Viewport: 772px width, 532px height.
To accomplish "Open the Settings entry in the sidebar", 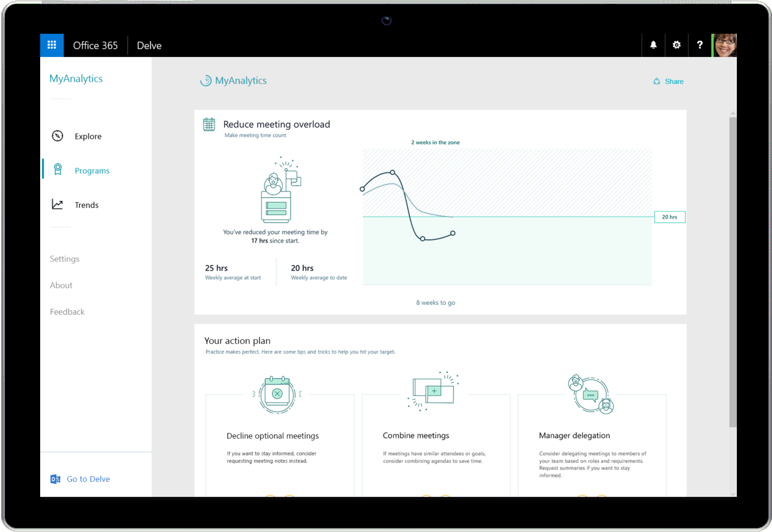I will [x=64, y=259].
